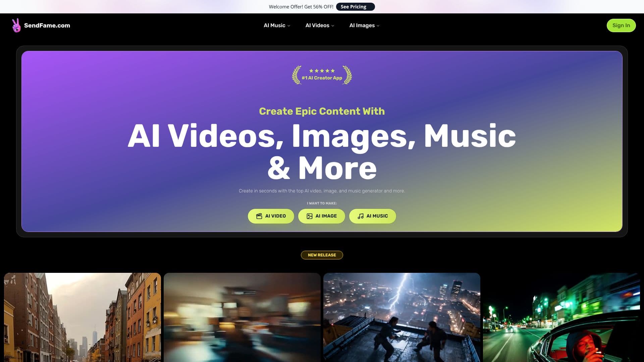Click the 'Create in seconds' subtitle text
The image size is (644, 362).
click(x=322, y=191)
